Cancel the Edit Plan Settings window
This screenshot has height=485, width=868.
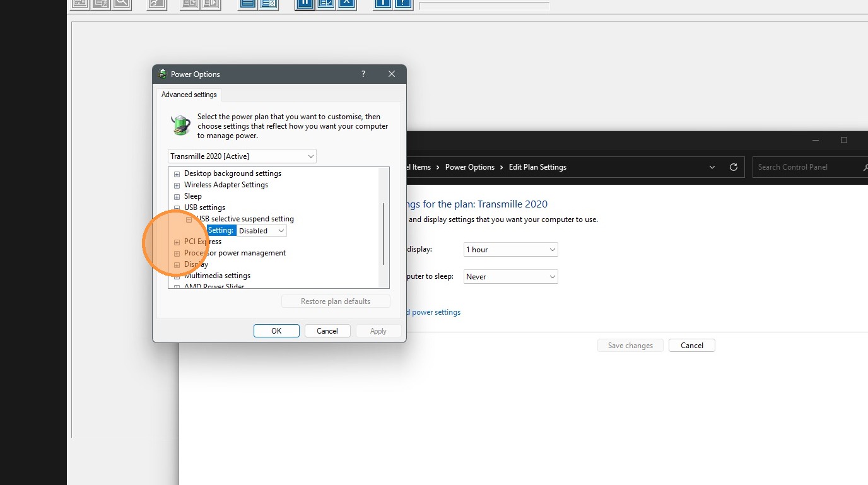[692, 346]
